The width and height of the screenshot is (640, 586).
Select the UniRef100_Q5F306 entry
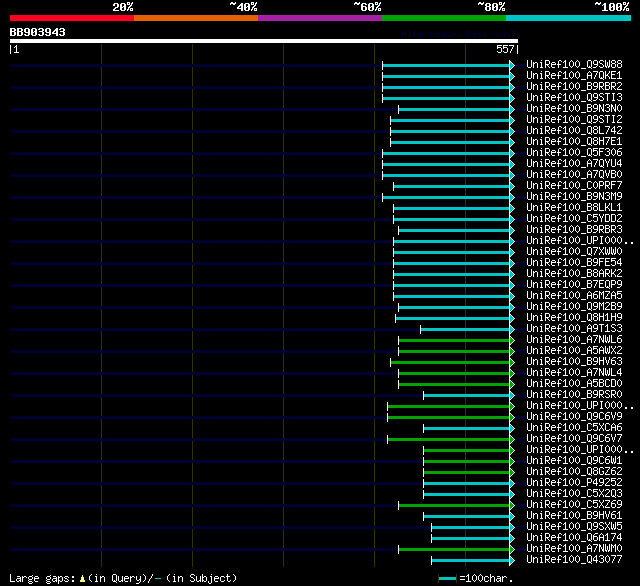click(574, 153)
